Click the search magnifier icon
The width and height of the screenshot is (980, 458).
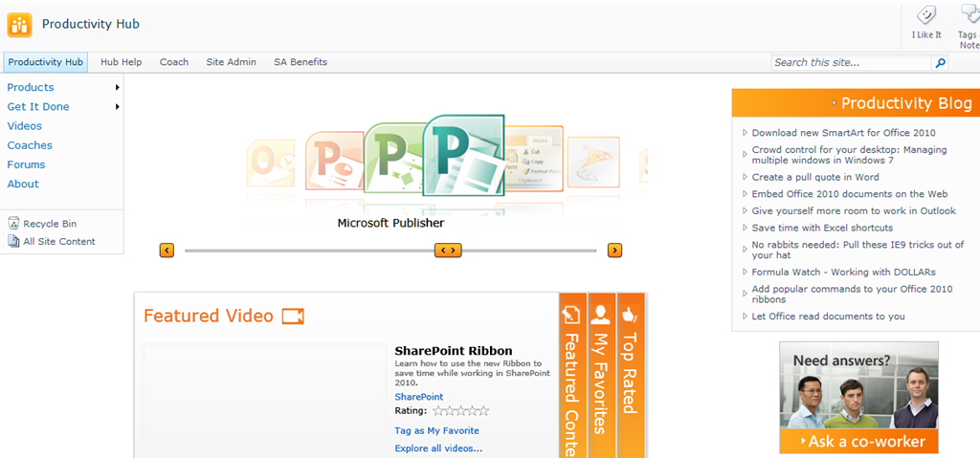pyautogui.click(x=940, y=63)
